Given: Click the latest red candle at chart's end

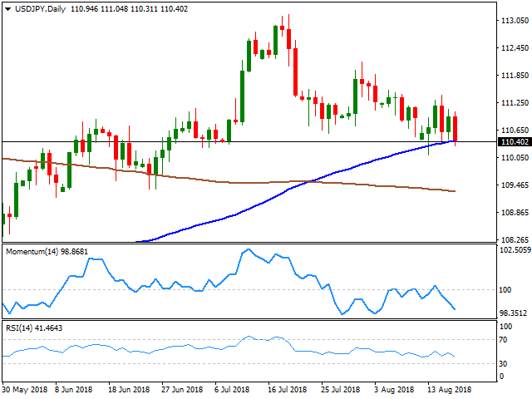Looking at the screenshot, I should pyautogui.click(x=455, y=129).
